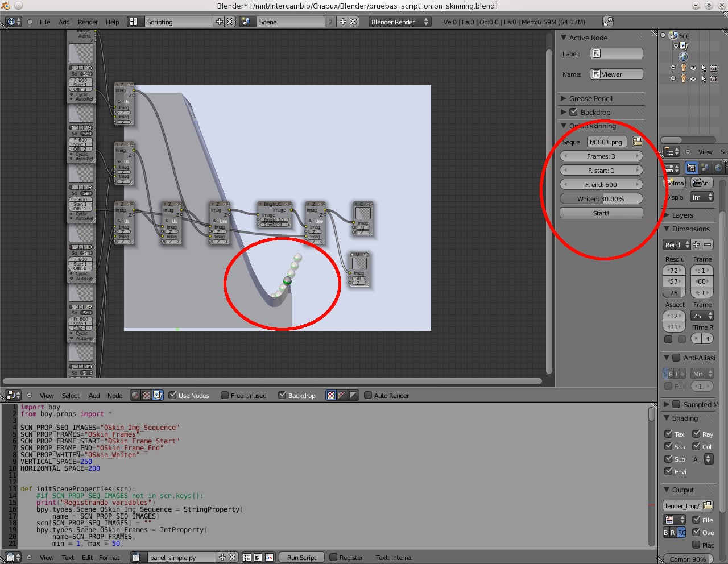Collapse the Active Node panel

pos(564,38)
